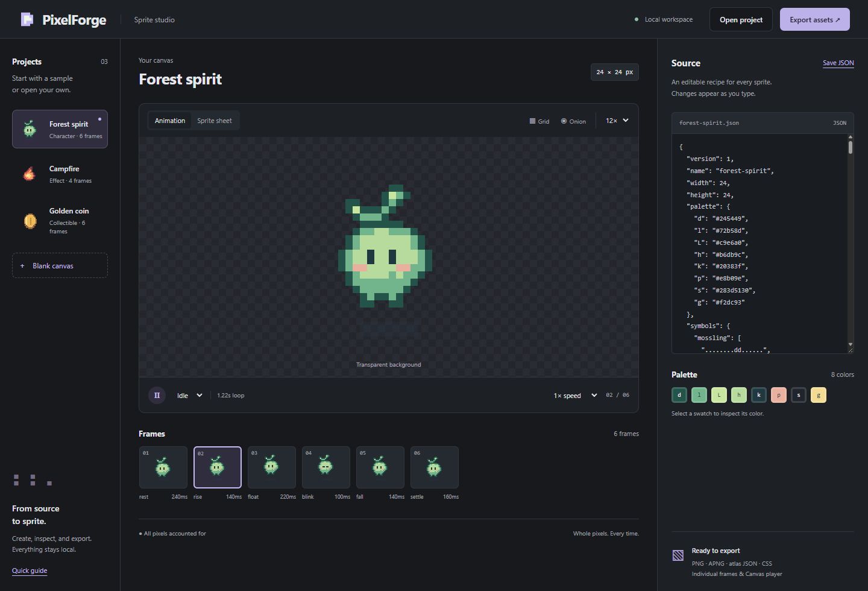This screenshot has width=868, height=591.
Task: Toggle Onion skinning
Action: [573, 121]
